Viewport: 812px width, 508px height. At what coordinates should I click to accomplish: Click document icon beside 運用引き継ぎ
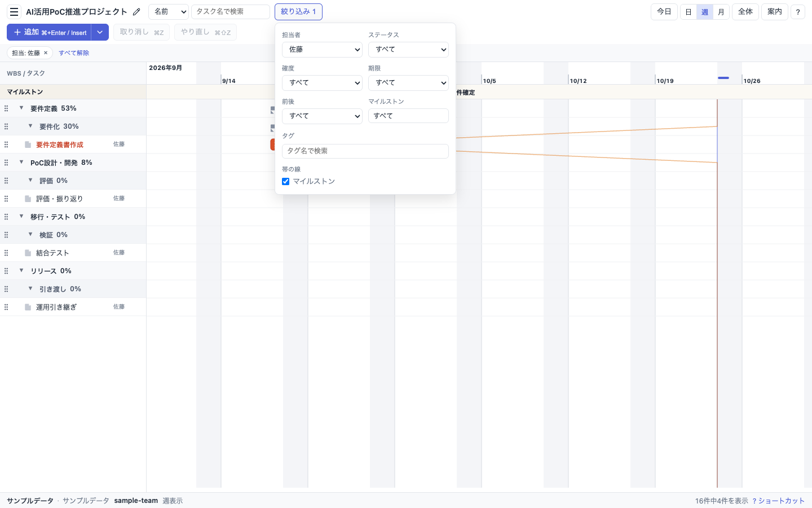28,307
